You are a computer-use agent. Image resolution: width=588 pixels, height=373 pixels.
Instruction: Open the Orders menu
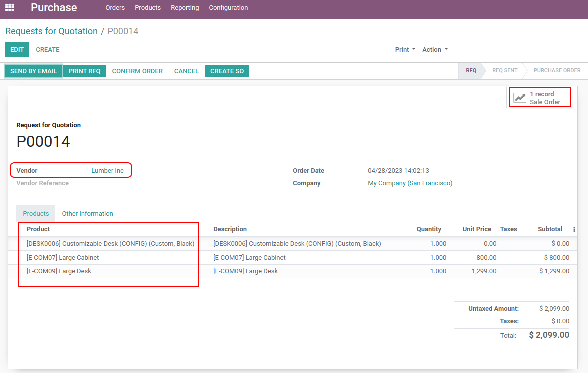coord(115,8)
